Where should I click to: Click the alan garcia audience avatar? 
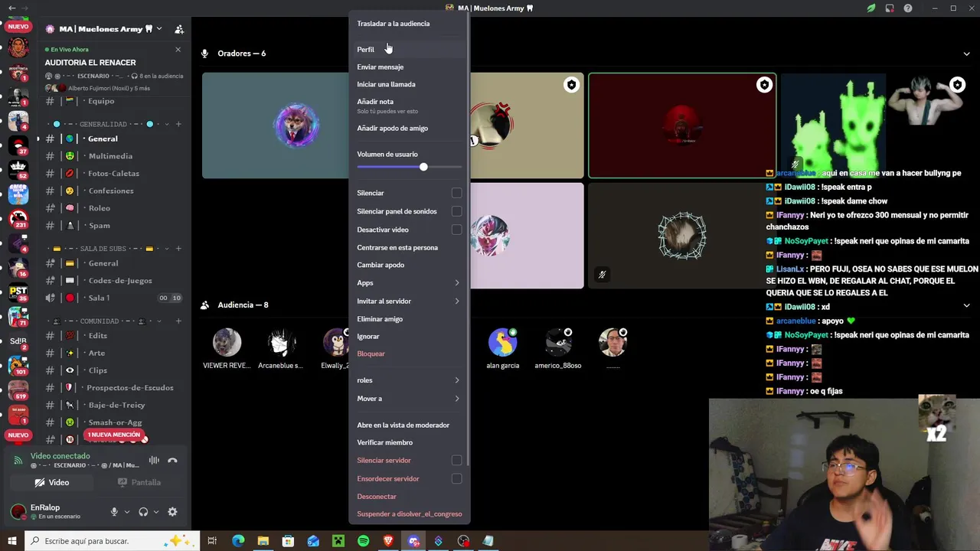tap(502, 343)
